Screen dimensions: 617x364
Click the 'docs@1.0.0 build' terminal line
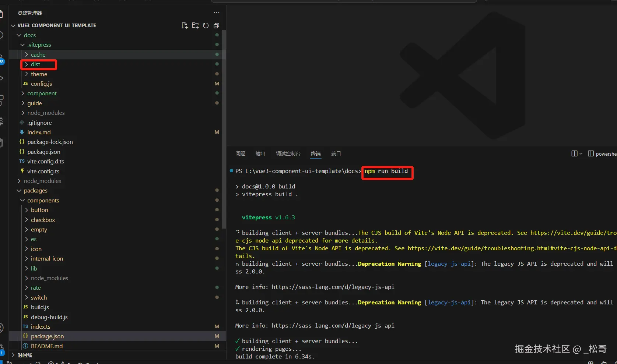pyautogui.click(x=269, y=187)
